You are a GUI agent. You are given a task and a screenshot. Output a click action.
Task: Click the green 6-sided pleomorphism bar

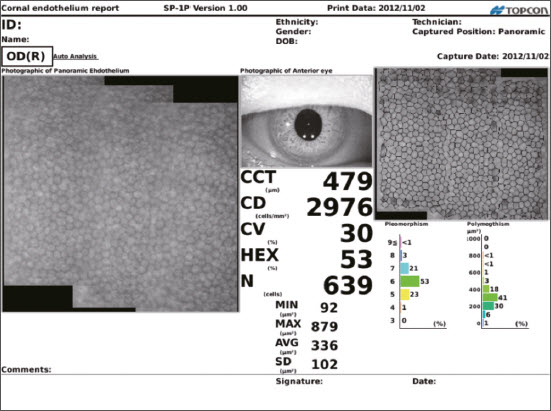tap(410, 281)
